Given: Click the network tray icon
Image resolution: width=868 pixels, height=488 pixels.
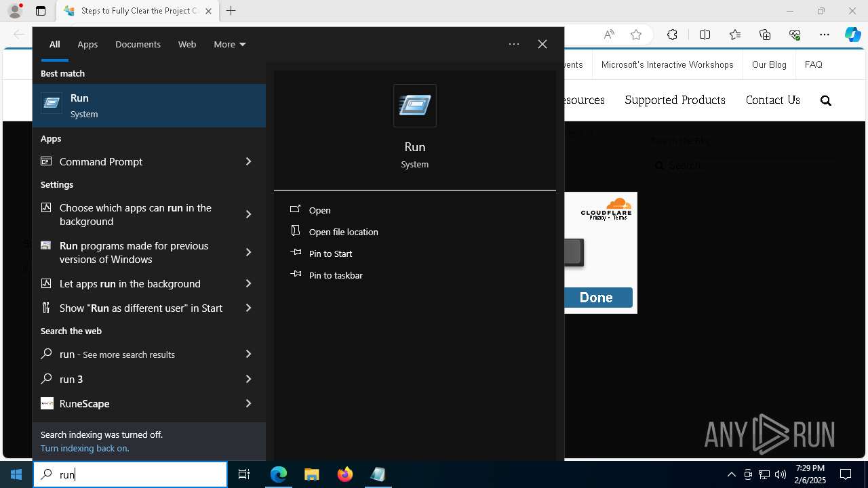Looking at the screenshot, I should click(x=764, y=474).
